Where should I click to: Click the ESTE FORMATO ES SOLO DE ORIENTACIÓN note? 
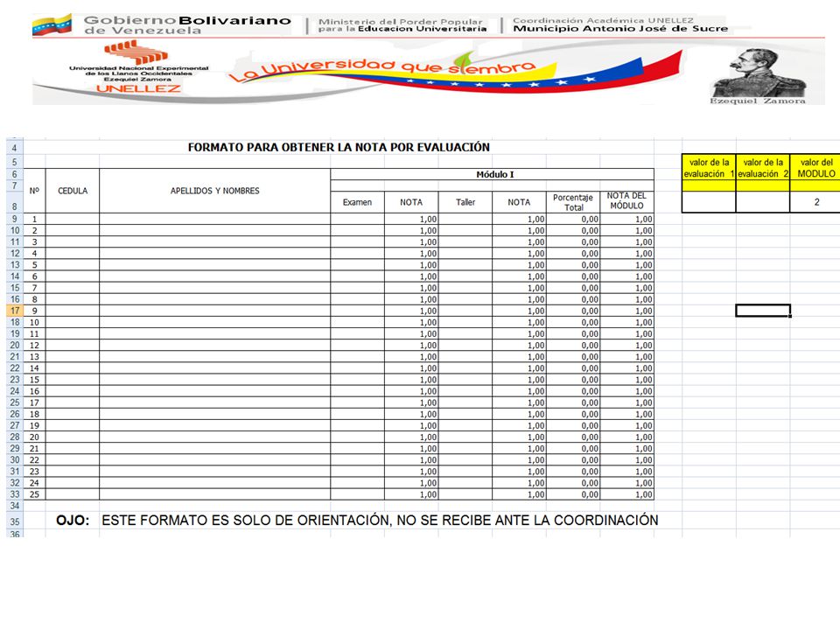click(380, 520)
